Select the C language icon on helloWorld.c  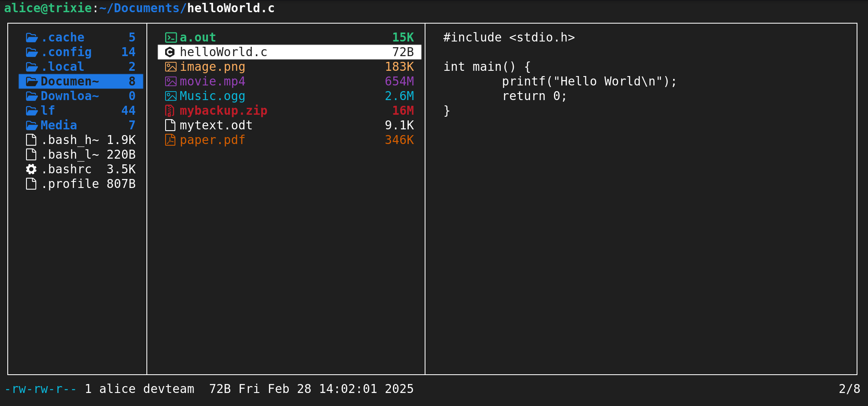[170, 52]
